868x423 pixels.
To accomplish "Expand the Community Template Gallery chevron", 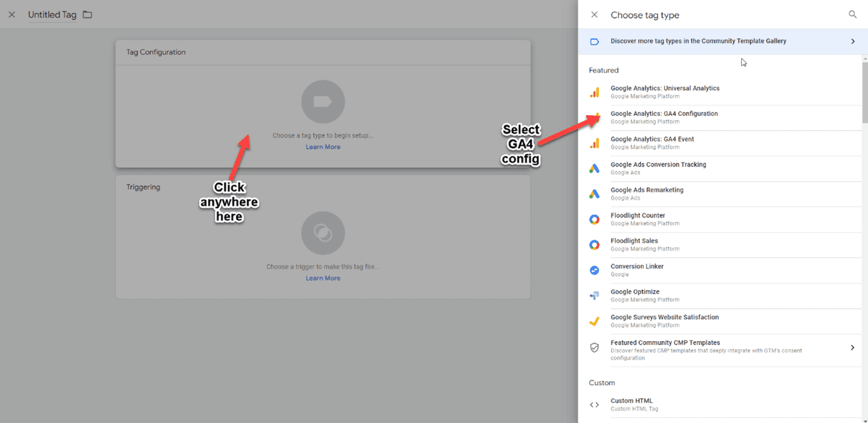I will [853, 42].
